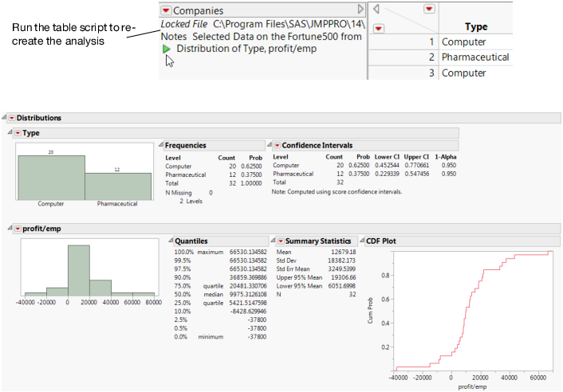Collapse the Distributions report outline

pos(6,118)
